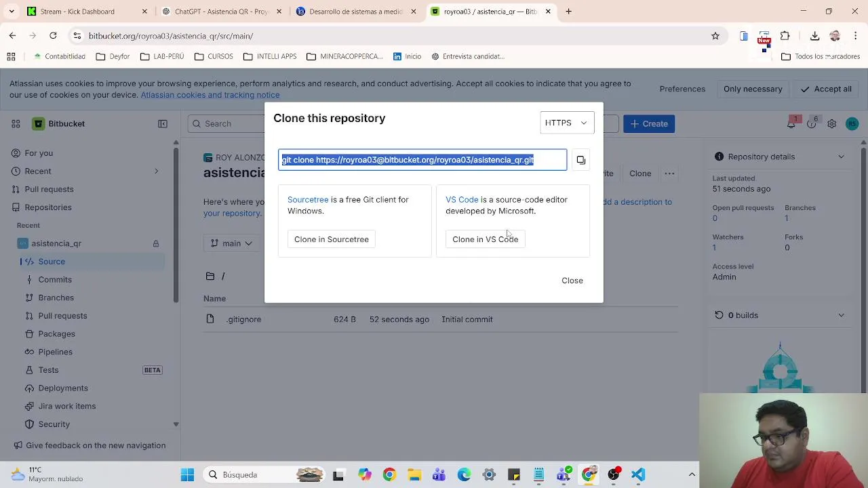Open the repository more actions ellipsis
Screen dimensions: 868x488
669,174
